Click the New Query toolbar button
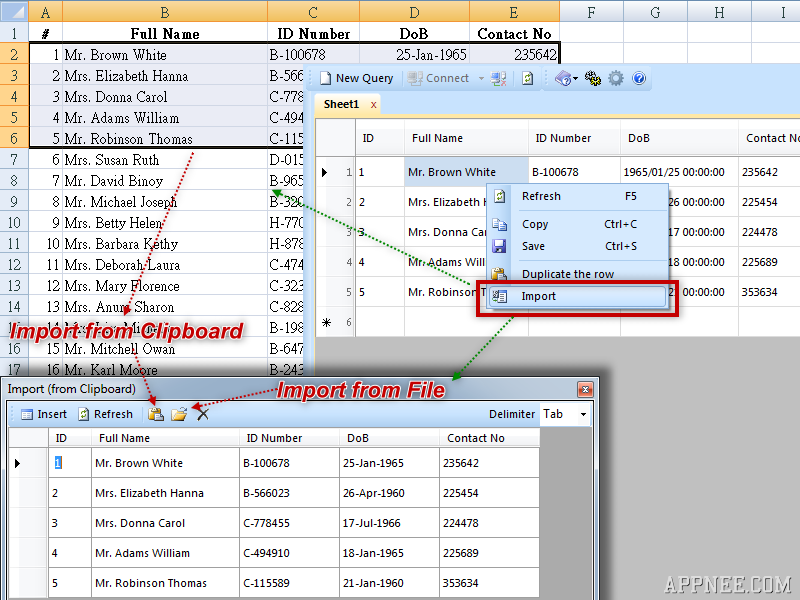800x600 pixels. point(357,78)
